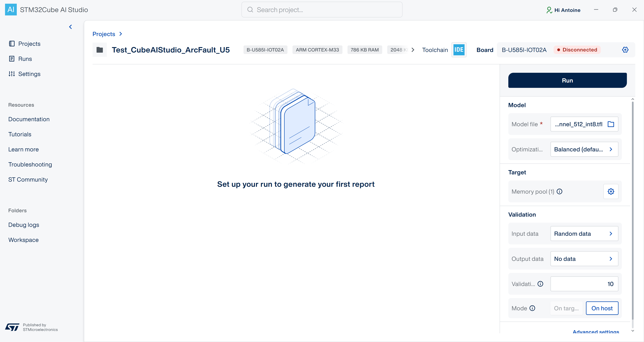Select On target validation mode
Image resolution: width=644 pixels, height=342 pixels.
point(566,308)
